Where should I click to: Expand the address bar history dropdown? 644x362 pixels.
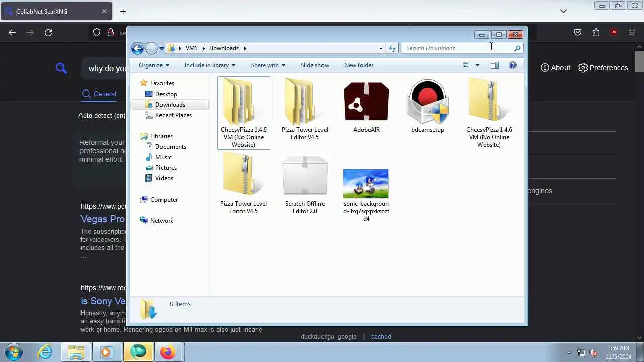point(381,48)
